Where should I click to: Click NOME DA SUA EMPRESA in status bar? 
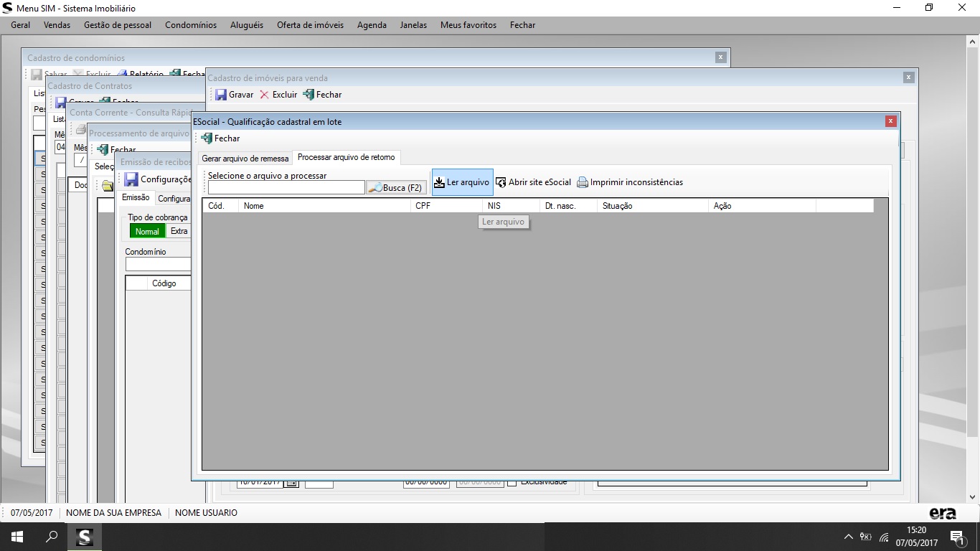[x=113, y=513]
